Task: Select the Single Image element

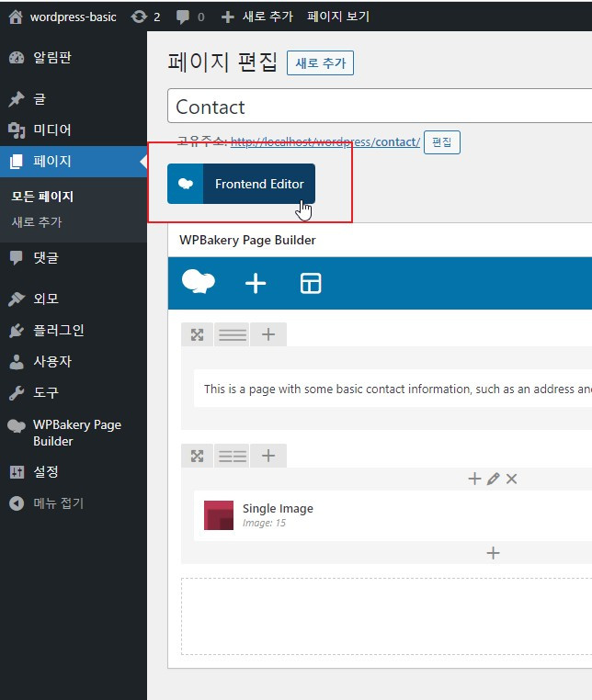Action: tap(393, 515)
